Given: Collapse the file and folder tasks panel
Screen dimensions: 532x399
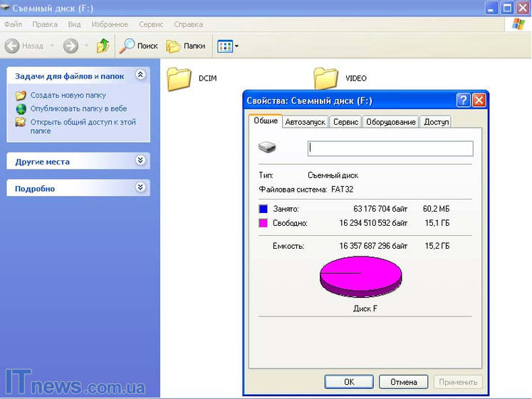Looking at the screenshot, I should tap(140, 75).
